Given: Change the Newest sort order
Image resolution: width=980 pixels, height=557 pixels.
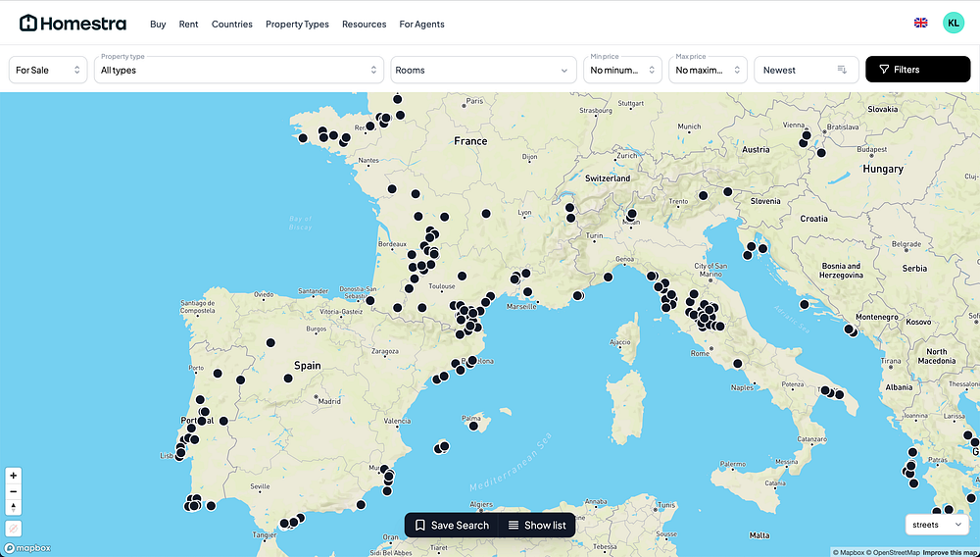Looking at the screenshot, I should tap(806, 70).
